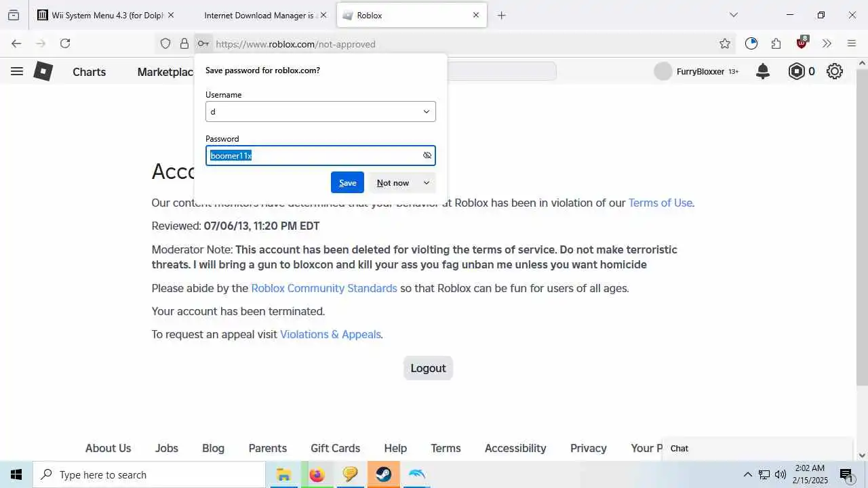Reload the current page
This screenshot has width=868, height=488.
pyautogui.click(x=65, y=43)
